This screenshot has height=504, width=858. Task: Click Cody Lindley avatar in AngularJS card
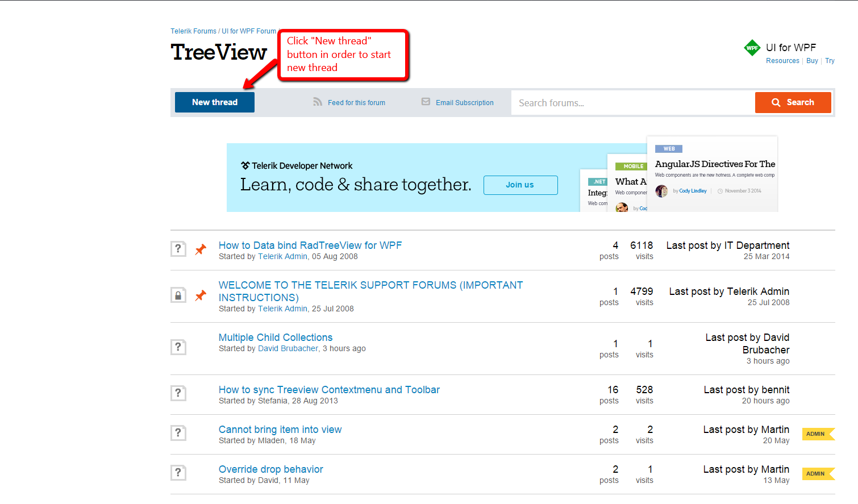pyautogui.click(x=661, y=191)
